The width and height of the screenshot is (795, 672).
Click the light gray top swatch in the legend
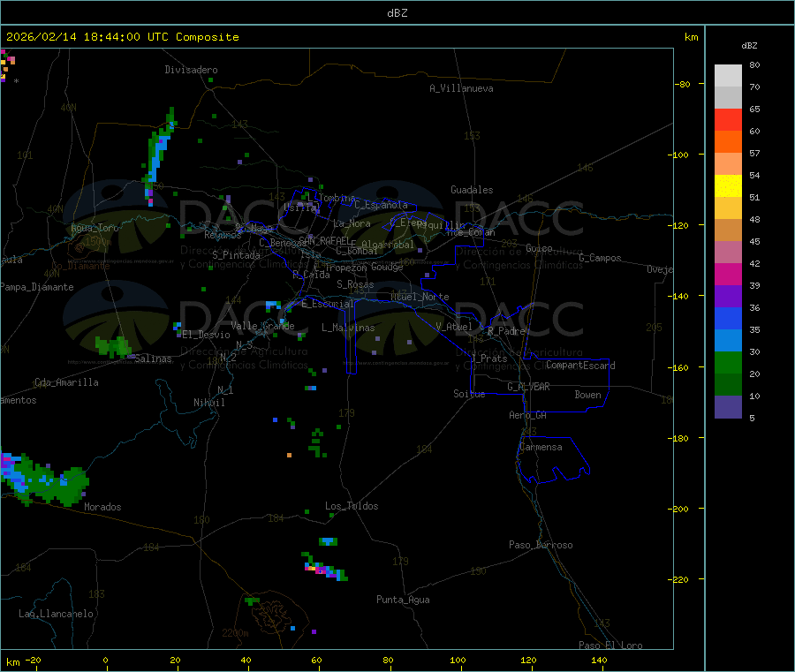pos(728,76)
